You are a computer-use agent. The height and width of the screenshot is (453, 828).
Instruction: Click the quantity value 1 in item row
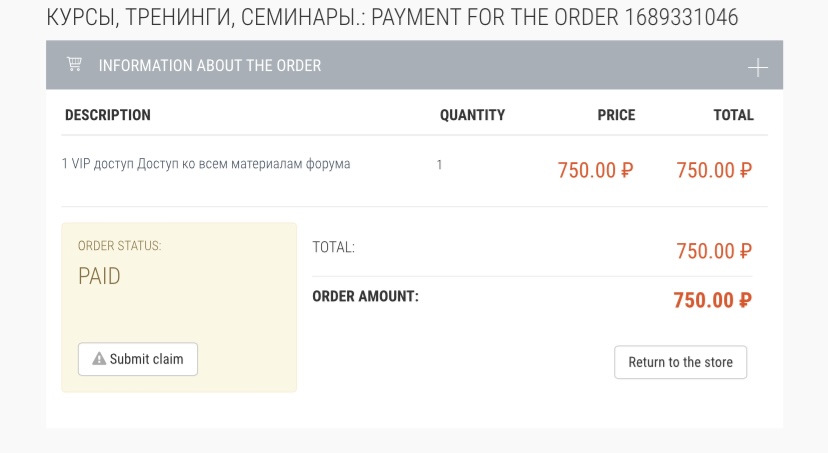[439, 165]
